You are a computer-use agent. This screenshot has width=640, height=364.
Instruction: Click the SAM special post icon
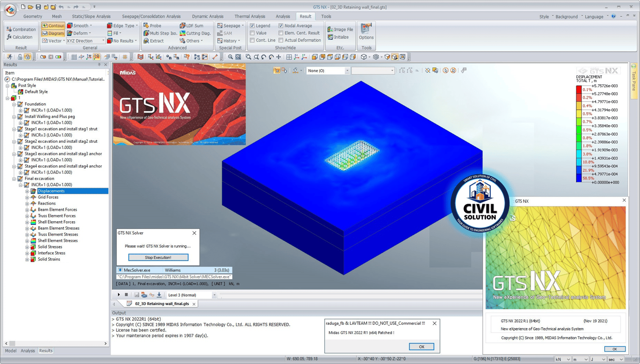(x=220, y=33)
